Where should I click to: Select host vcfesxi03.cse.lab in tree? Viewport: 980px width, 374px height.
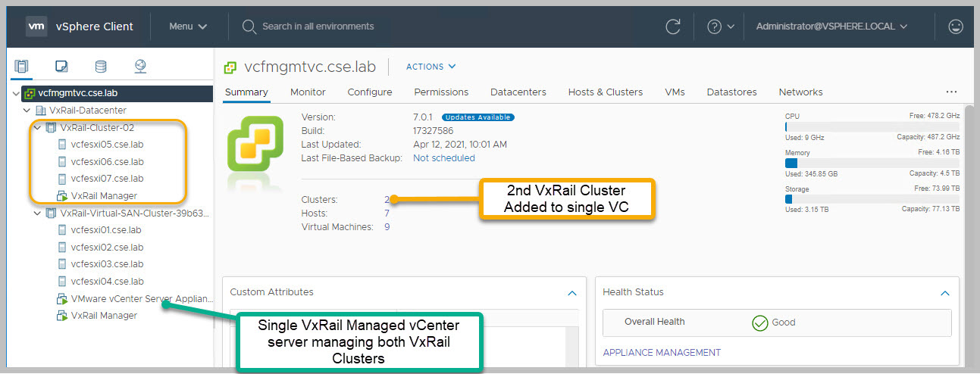pyautogui.click(x=107, y=264)
